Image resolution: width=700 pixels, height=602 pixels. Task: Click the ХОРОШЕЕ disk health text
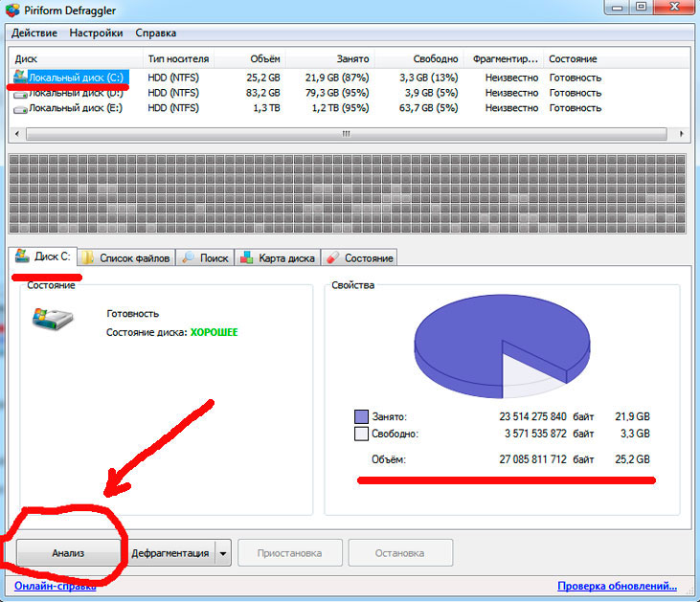(x=215, y=332)
